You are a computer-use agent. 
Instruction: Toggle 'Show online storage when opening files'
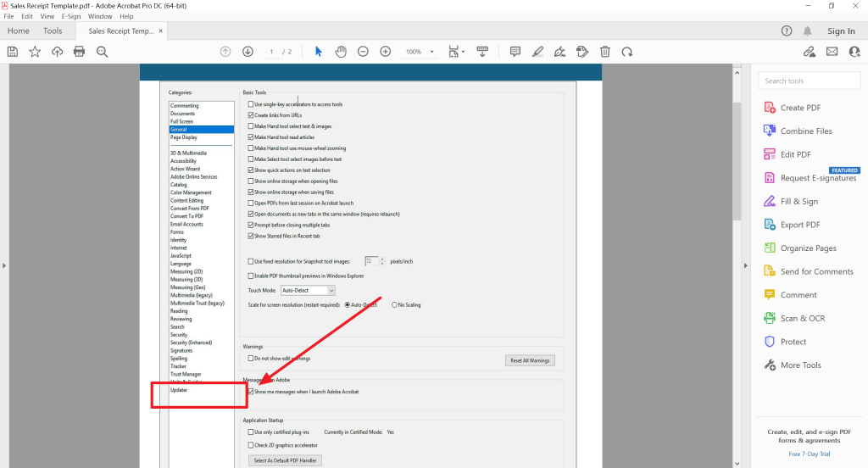(x=251, y=181)
